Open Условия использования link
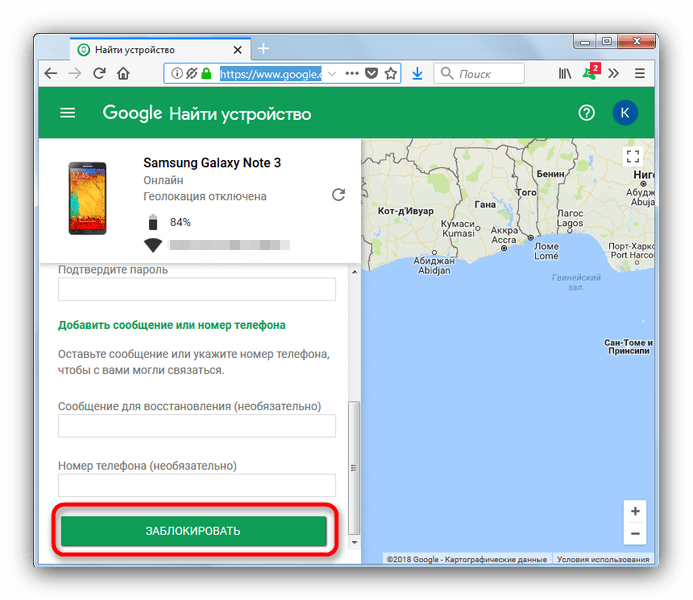Image resolution: width=693 pixels, height=600 pixels. pyautogui.click(x=603, y=559)
